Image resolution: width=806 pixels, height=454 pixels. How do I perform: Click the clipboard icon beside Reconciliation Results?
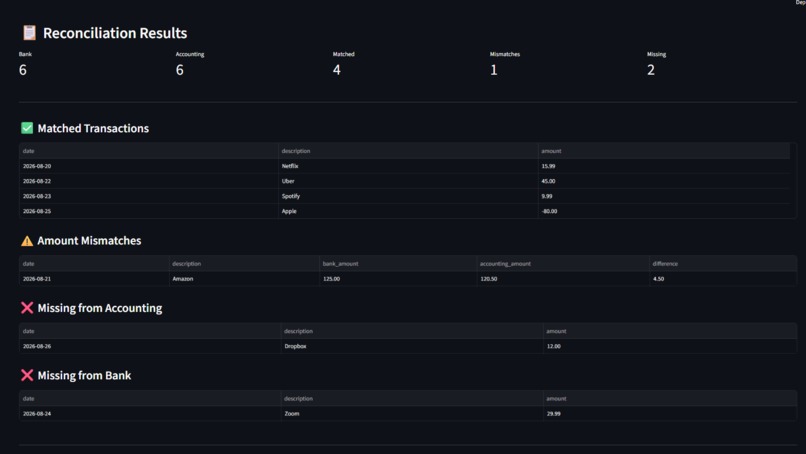pos(29,33)
